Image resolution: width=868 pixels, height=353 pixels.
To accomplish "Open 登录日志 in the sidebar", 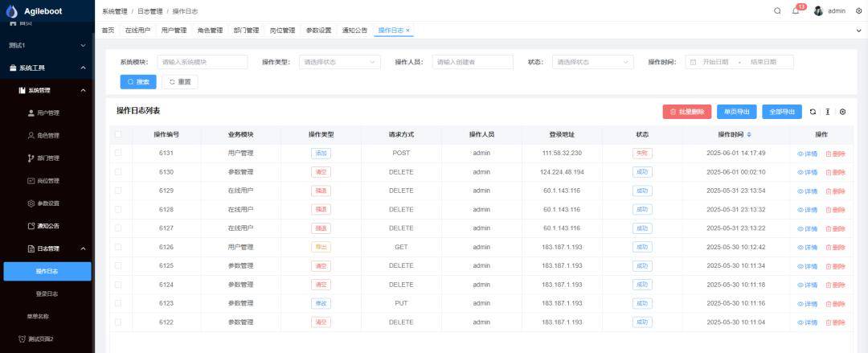I will click(47, 293).
